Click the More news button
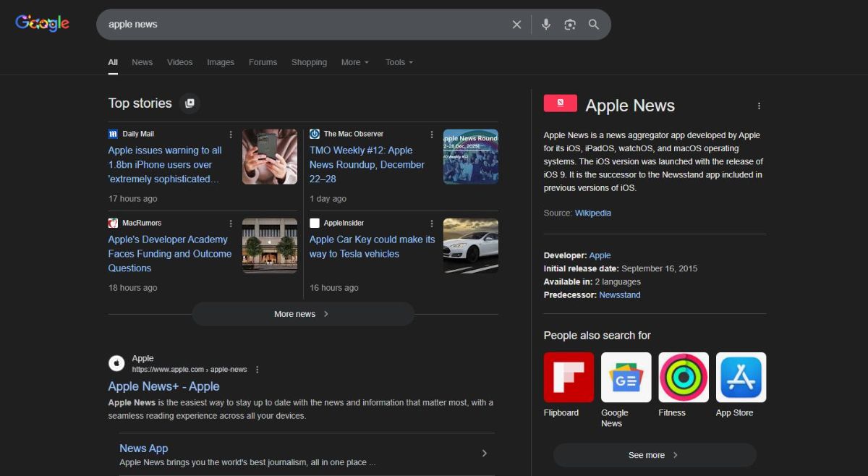The height and width of the screenshot is (476, 868). click(x=302, y=314)
